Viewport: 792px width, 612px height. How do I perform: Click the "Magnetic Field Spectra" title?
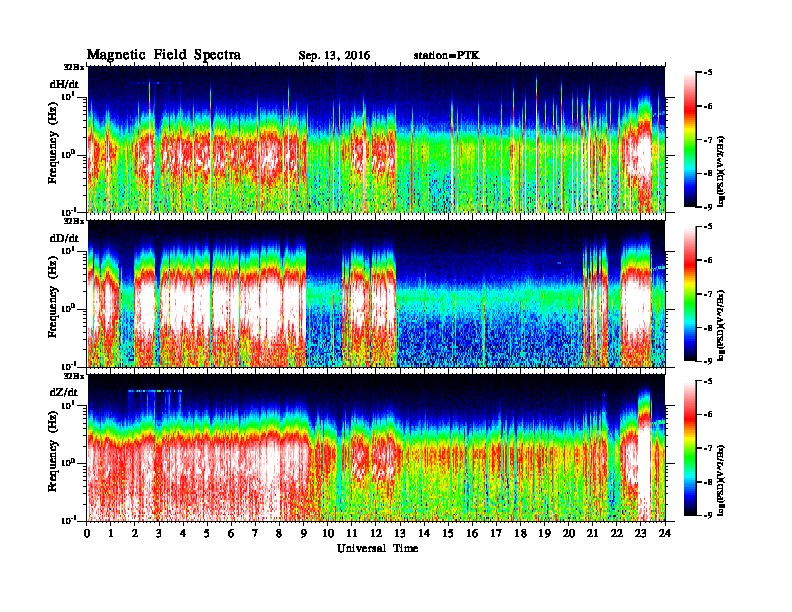(164, 55)
